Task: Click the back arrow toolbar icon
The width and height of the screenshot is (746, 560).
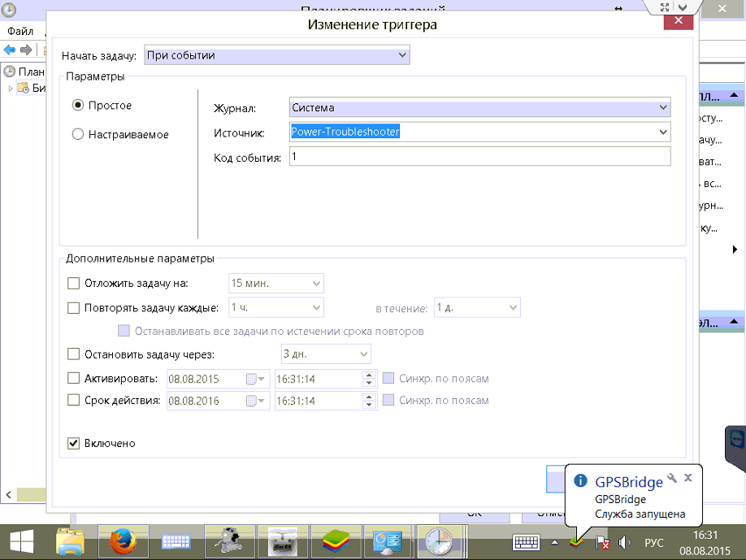Action: click(x=10, y=50)
